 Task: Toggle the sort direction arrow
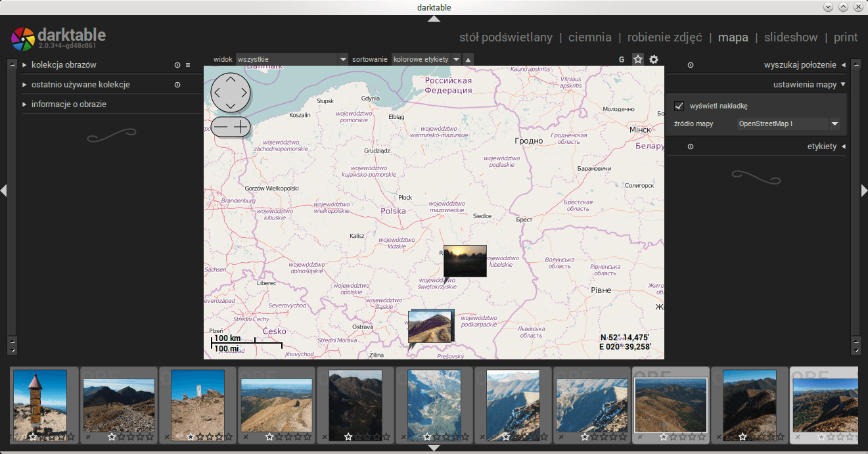tap(468, 59)
